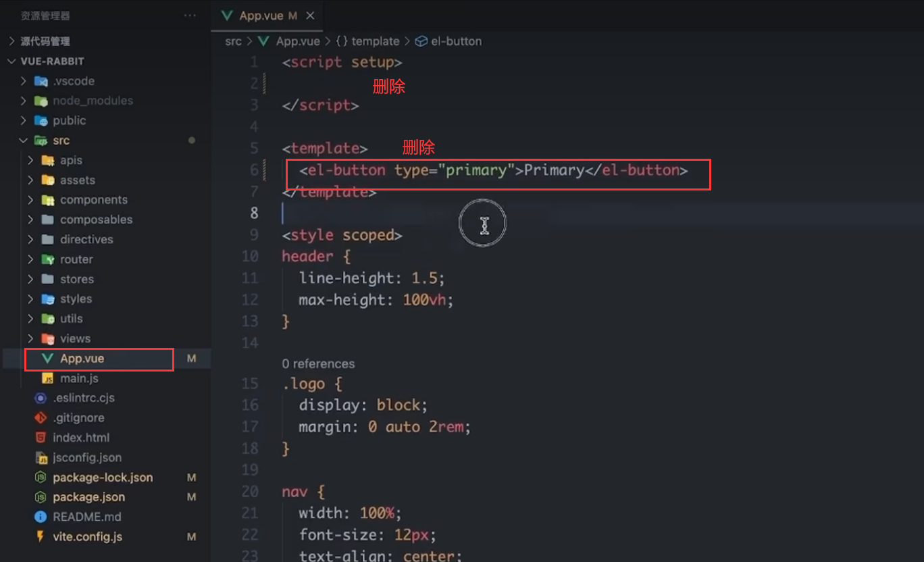Click the Vue icon on the App.vue tab
Screen dimensions: 924x562
226,15
